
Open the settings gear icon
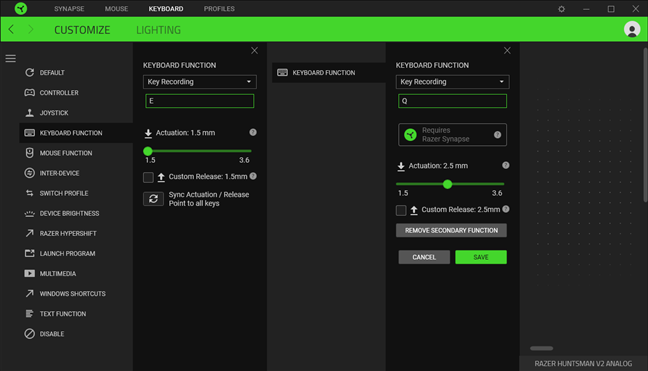point(561,9)
